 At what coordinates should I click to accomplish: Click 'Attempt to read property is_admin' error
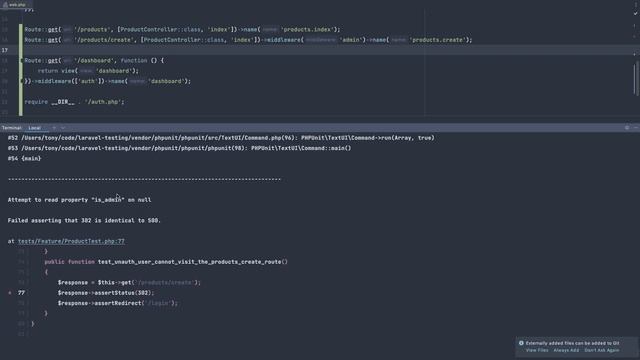79,200
